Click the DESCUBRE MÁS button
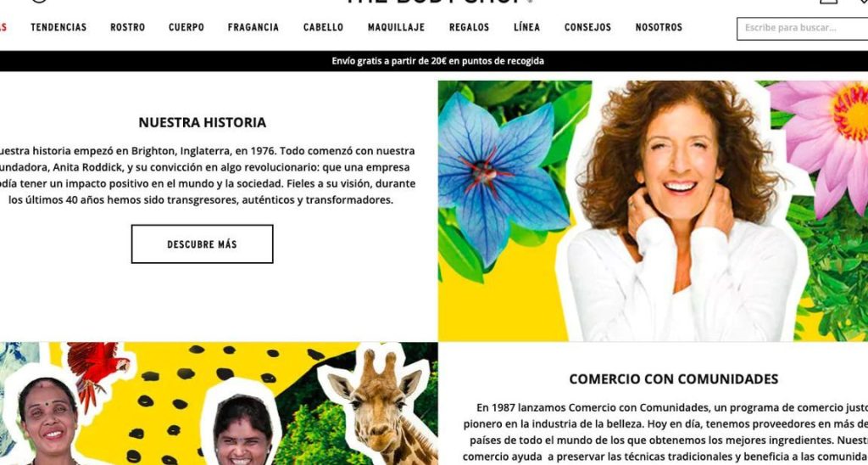868x465 pixels. 202,244
